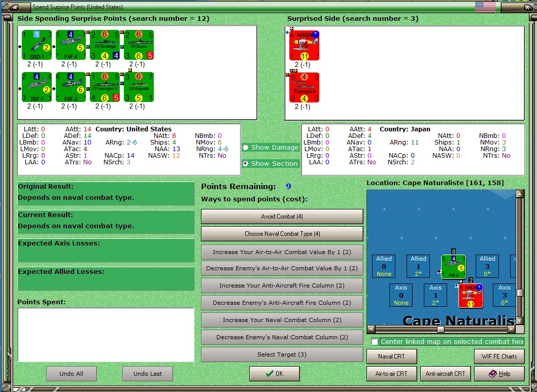Click map horizontal scrollbar left arrow

click(371, 330)
